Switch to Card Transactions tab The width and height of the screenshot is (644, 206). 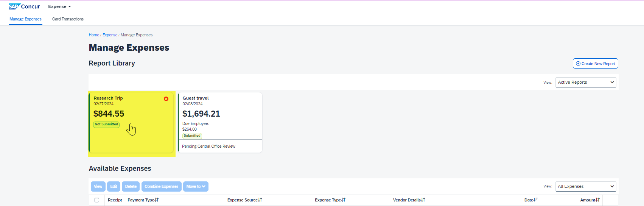[x=68, y=19]
